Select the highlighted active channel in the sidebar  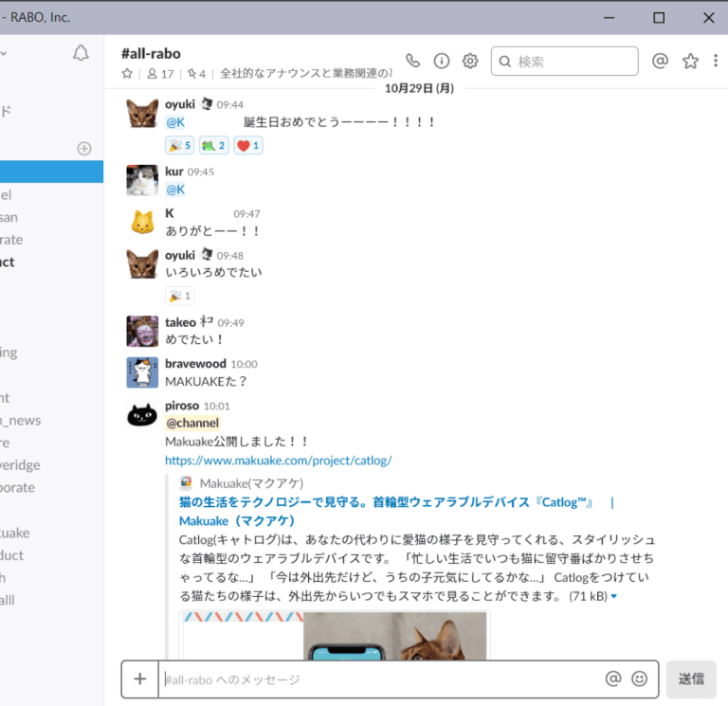pos(51,172)
